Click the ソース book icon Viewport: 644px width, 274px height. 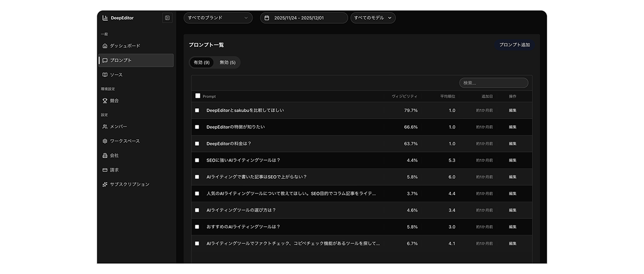pos(105,75)
